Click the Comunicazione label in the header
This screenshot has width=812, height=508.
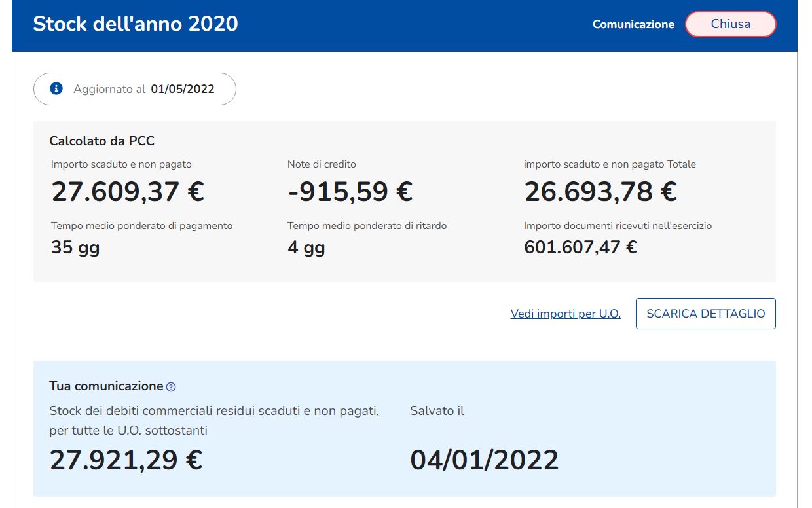[633, 24]
